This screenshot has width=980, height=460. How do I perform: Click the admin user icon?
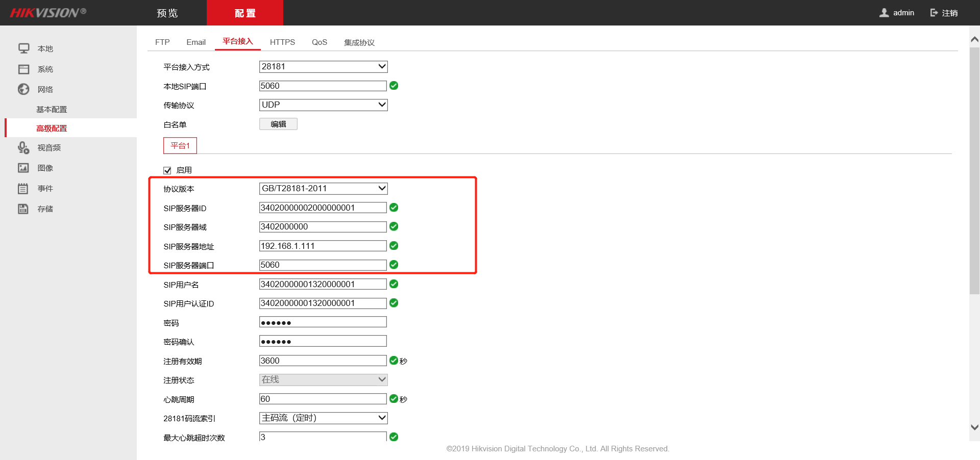tap(884, 13)
